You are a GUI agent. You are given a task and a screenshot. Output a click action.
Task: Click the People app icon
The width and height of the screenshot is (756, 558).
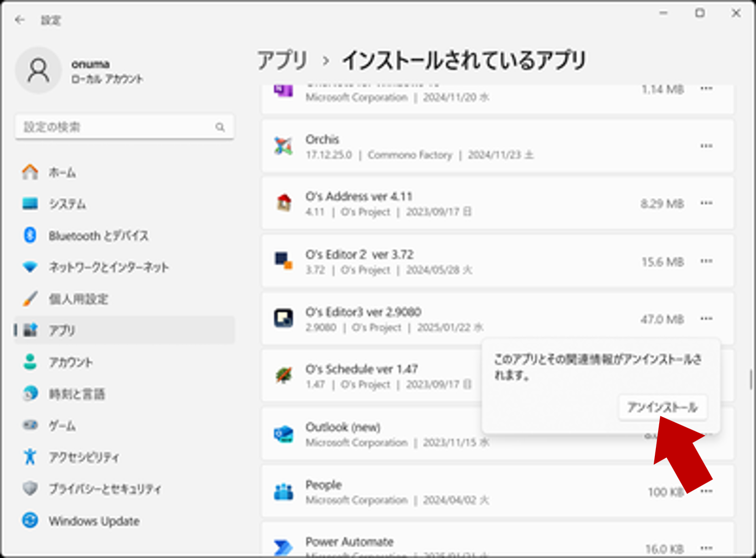click(284, 491)
